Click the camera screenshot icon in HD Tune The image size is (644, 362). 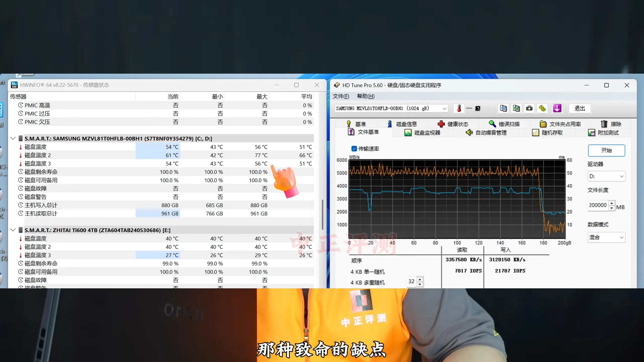coord(529,108)
